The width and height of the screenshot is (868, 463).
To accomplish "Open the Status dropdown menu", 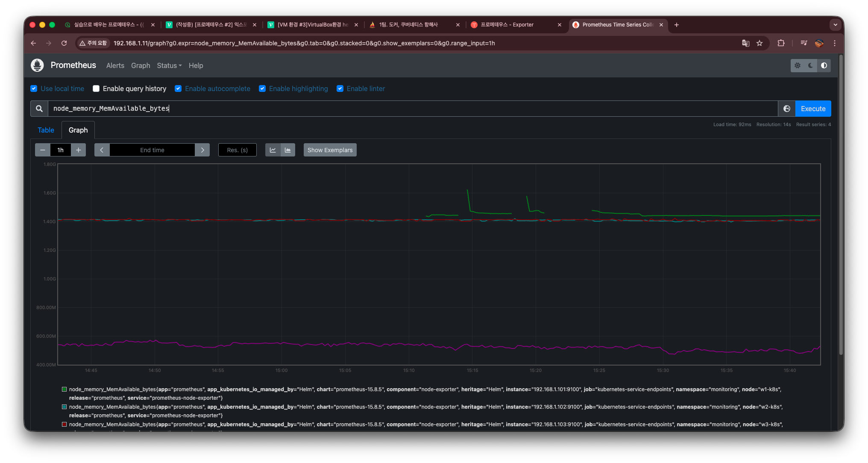I will [x=169, y=65].
